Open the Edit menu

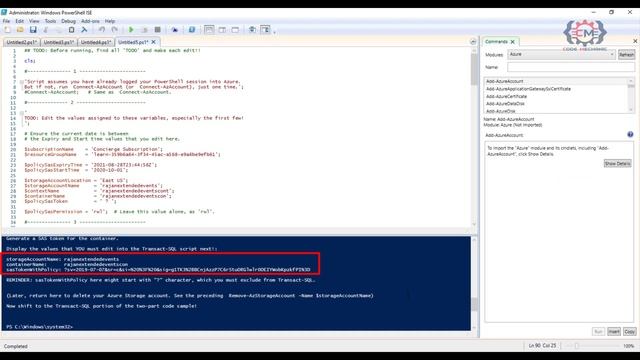pos(20,21)
